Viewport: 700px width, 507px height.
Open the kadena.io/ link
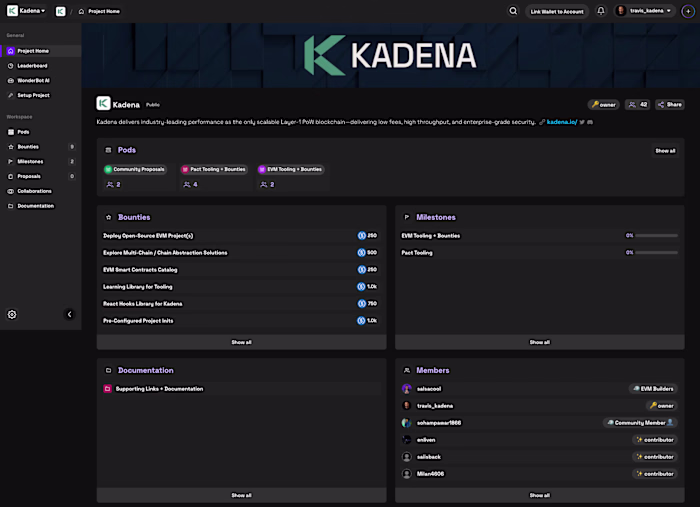(x=562, y=122)
